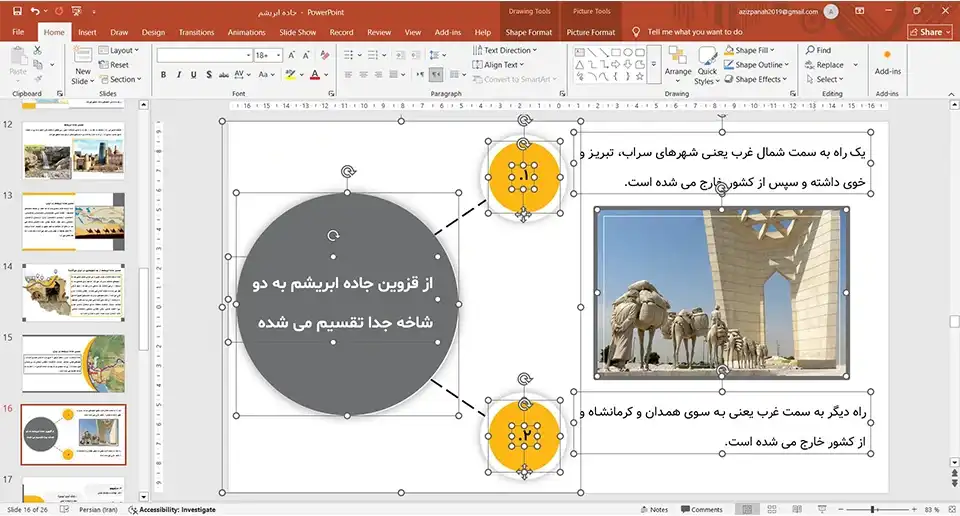Undo the last action

click(x=35, y=11)
